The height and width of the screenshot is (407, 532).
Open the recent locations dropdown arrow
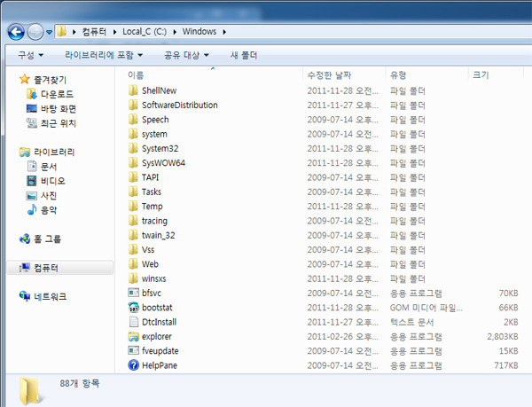49,32
